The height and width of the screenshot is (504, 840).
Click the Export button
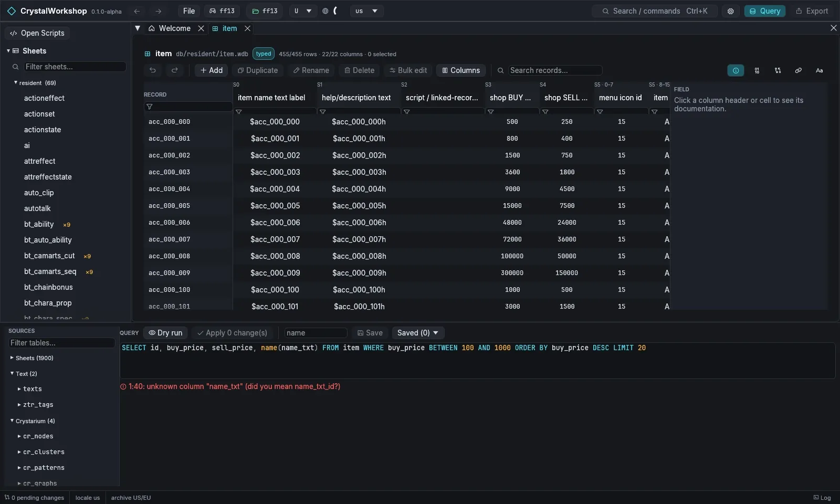(x=812, y=11)
